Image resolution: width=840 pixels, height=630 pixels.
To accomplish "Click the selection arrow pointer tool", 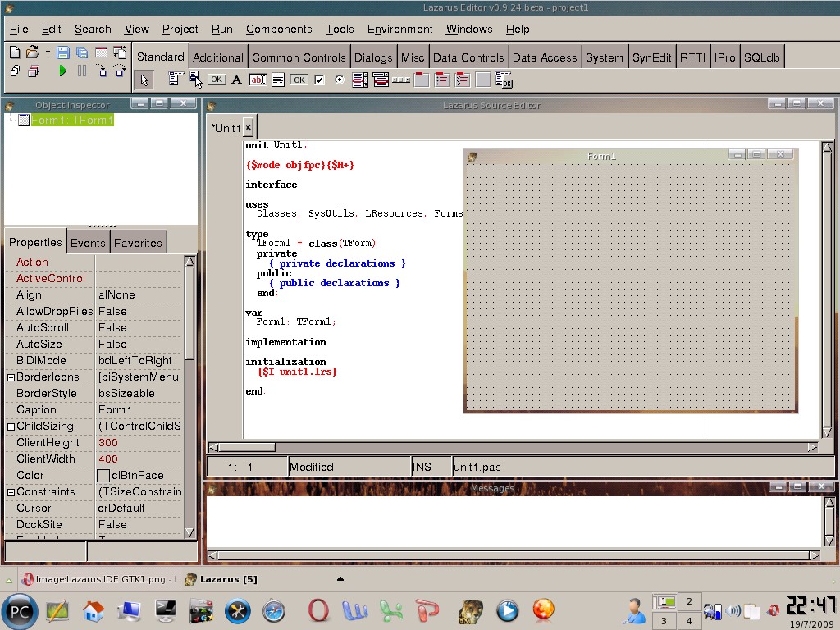I will [x=144, y=80].
